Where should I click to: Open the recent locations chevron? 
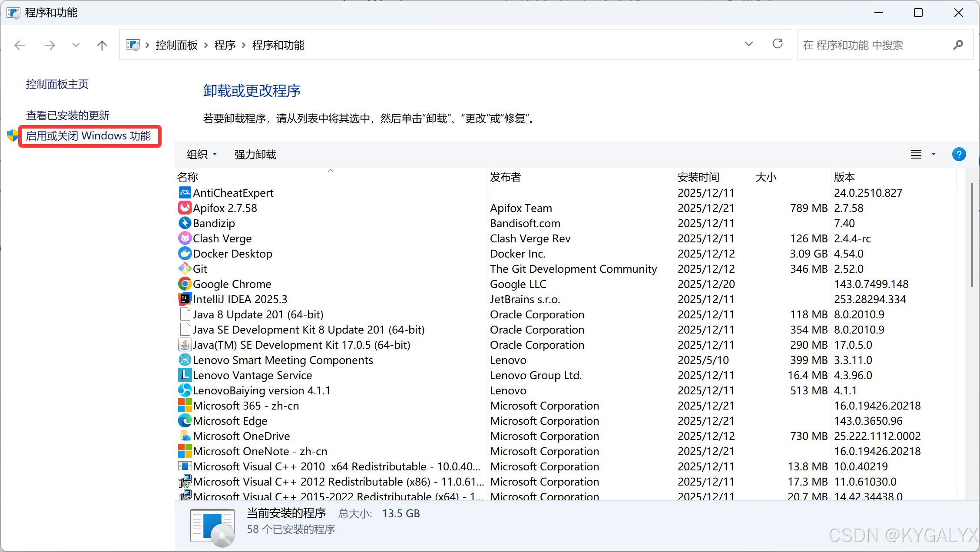coord(76,45)
